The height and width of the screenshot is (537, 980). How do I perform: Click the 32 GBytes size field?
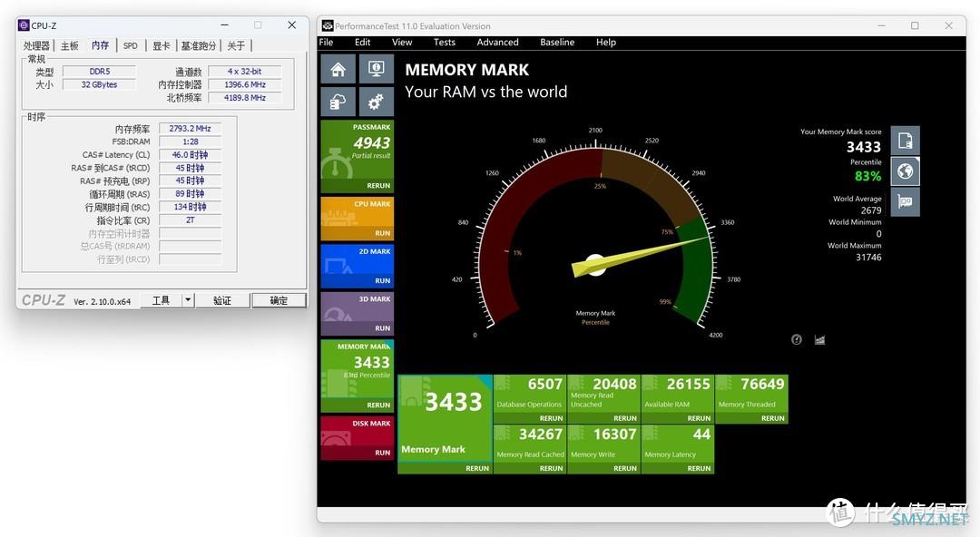pos(100,84)
